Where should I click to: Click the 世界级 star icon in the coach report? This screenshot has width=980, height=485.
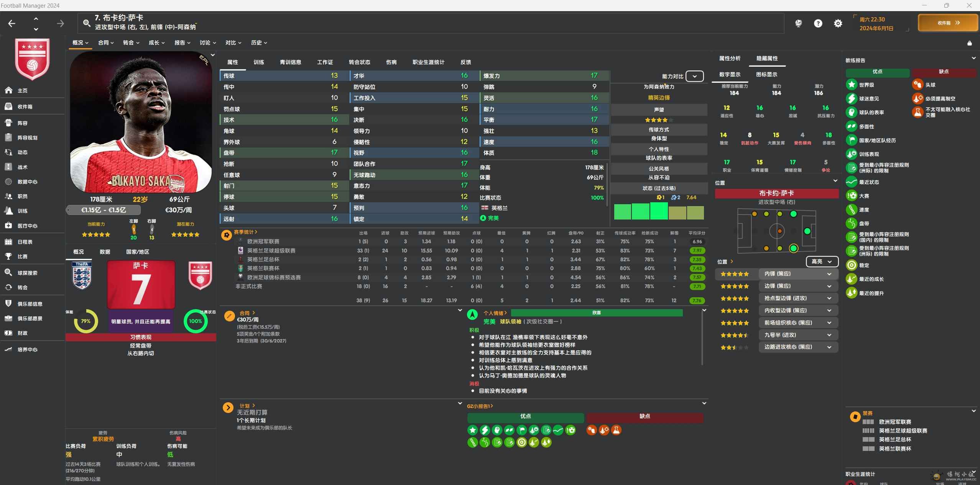point(852,85)
